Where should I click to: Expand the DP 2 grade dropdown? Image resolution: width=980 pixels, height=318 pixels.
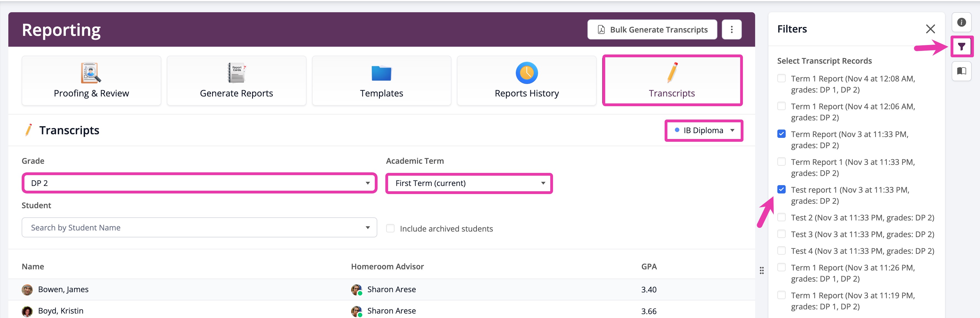tap(199, 183)
